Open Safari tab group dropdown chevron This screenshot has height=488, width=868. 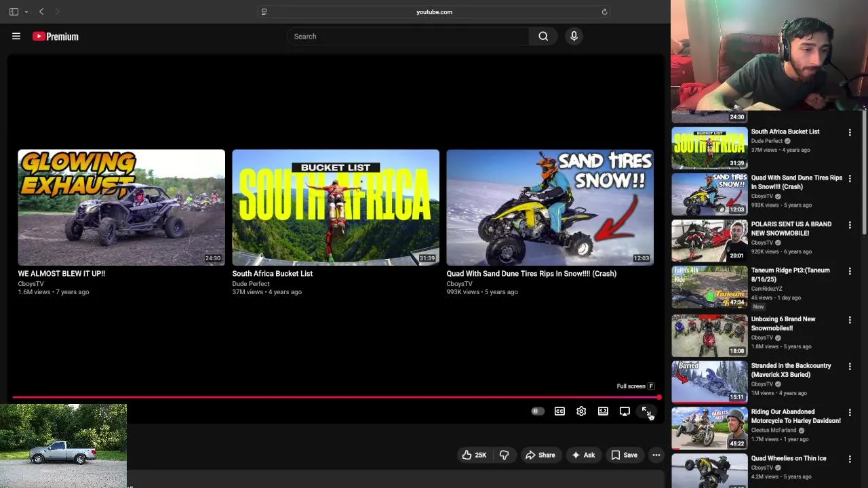pyautogui.click(x=26, y=12)
